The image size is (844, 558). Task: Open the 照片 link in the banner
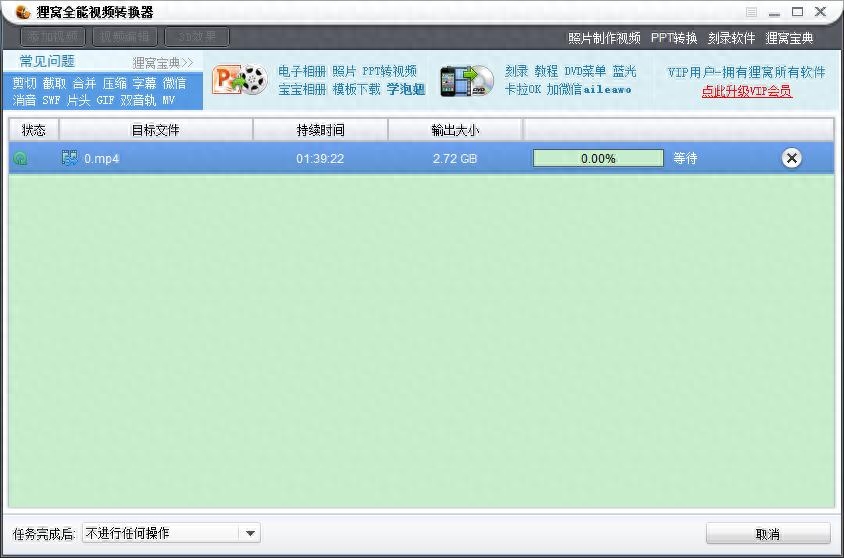click(344, 72)
